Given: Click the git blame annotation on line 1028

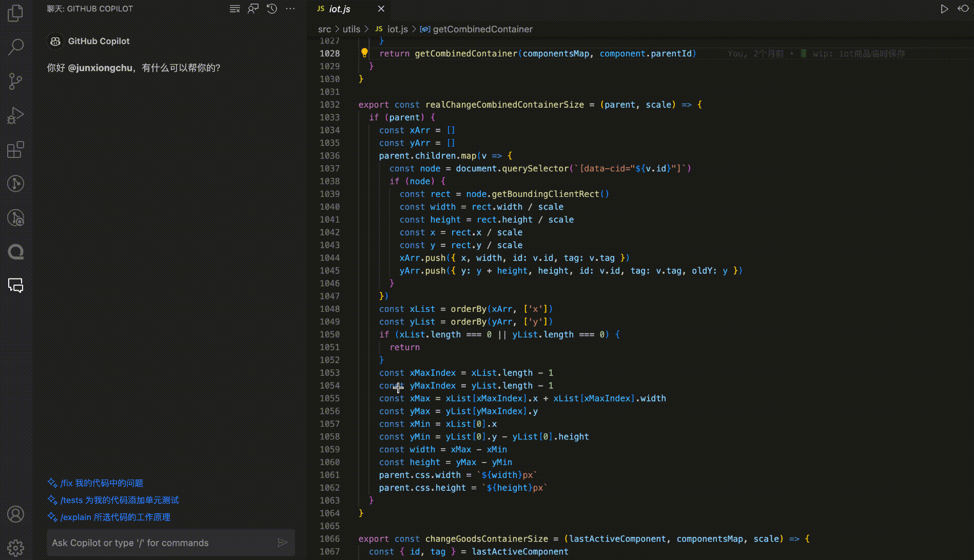Looking at the screenshot, I should tap(816, 53).
